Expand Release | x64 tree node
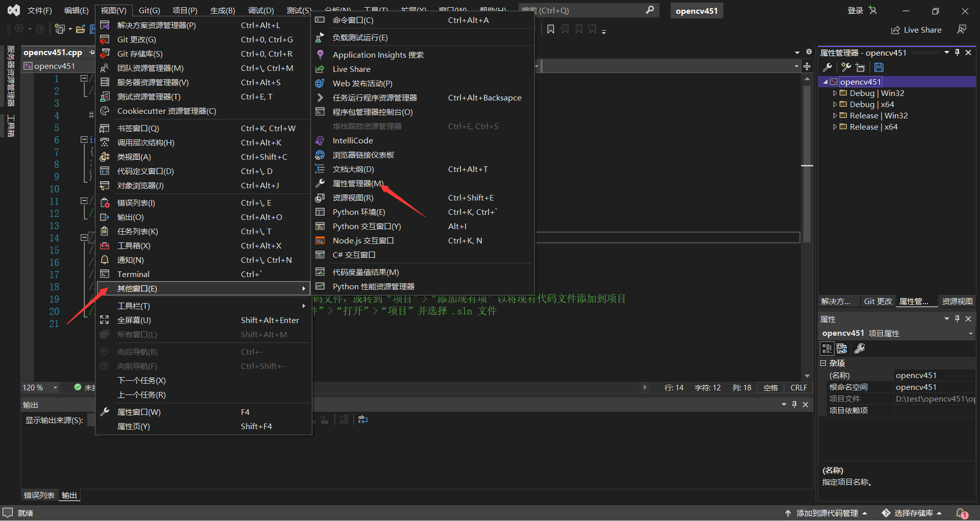Viewport: 980px width, 521px height. point(835,127)
